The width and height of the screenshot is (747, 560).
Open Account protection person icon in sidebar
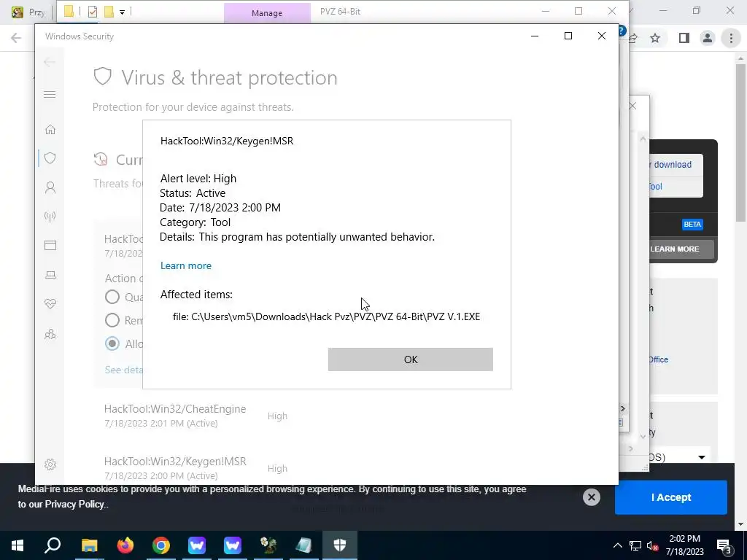(x=50, y=187)
